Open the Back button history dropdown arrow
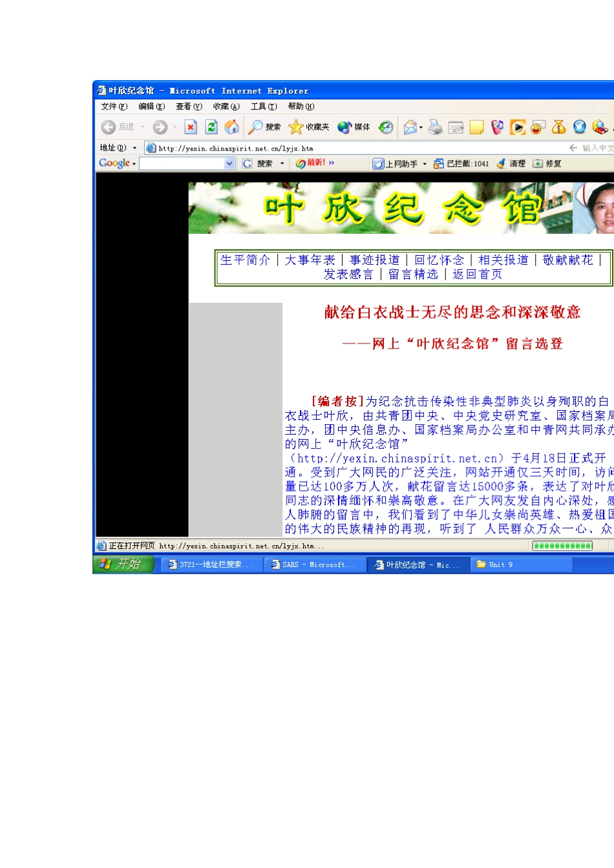The image size is (614, 868). [143, 127]
